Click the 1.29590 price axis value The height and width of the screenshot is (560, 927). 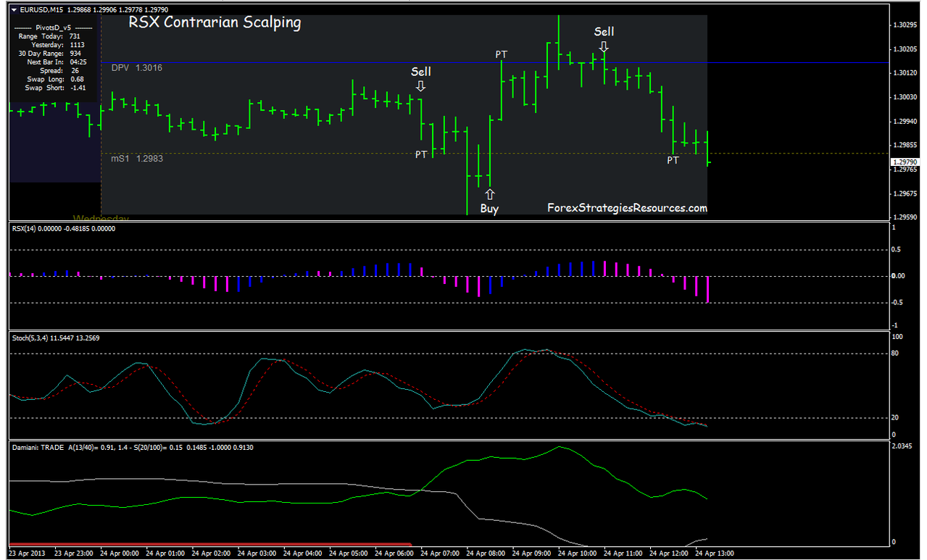pyautogui.click(x=905, y=217)
